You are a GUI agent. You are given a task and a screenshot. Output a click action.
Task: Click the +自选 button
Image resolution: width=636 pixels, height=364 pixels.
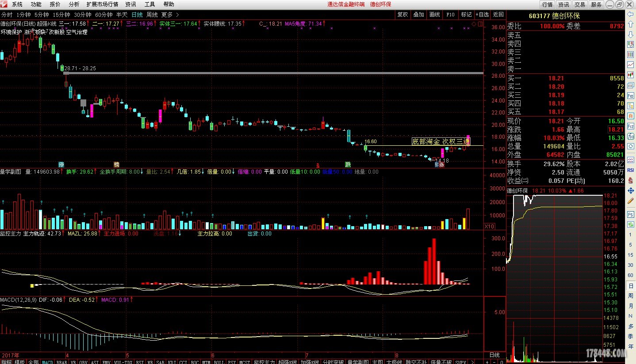point(482,15)
